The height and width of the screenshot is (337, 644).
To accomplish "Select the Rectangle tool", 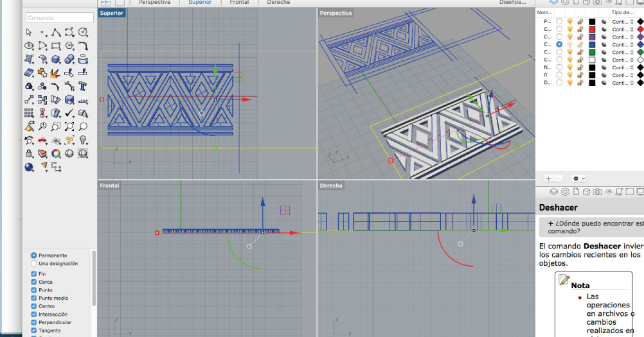I will (56, 46).
